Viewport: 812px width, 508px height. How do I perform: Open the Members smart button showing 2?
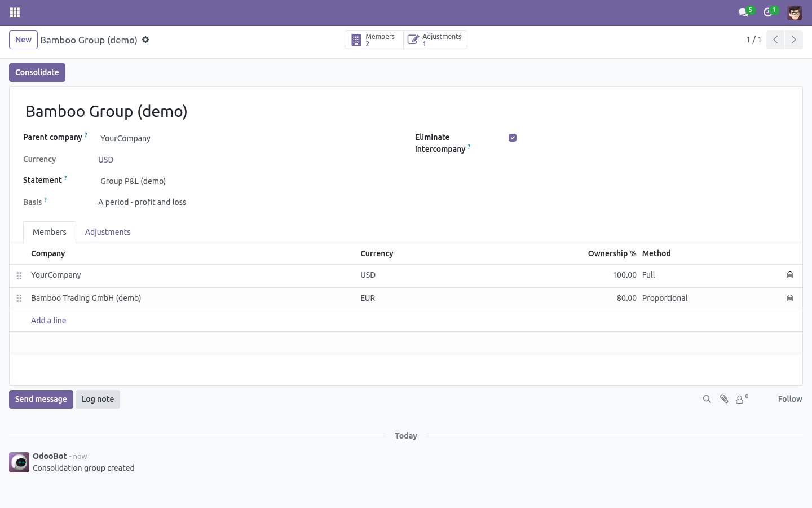(x=374, y=40)
